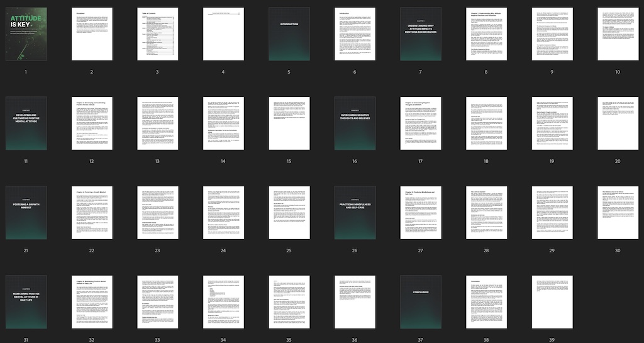Select the dark Introduction title page
Viewport: 644px width, 343px height.
[289, 34]
